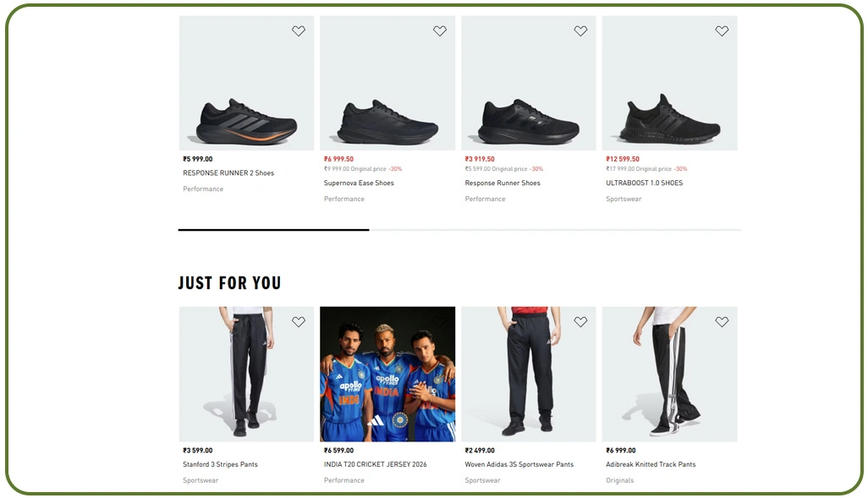868x498 pixels.
Task: Open the Woven Adidas 3S Sportswear Pants link
Action: click(518, 464)
